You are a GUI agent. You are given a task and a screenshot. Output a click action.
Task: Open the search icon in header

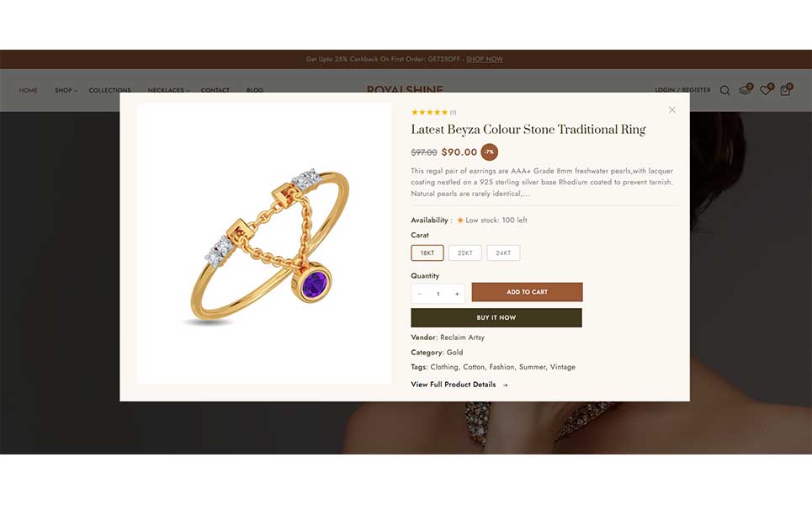click(725, 91)
